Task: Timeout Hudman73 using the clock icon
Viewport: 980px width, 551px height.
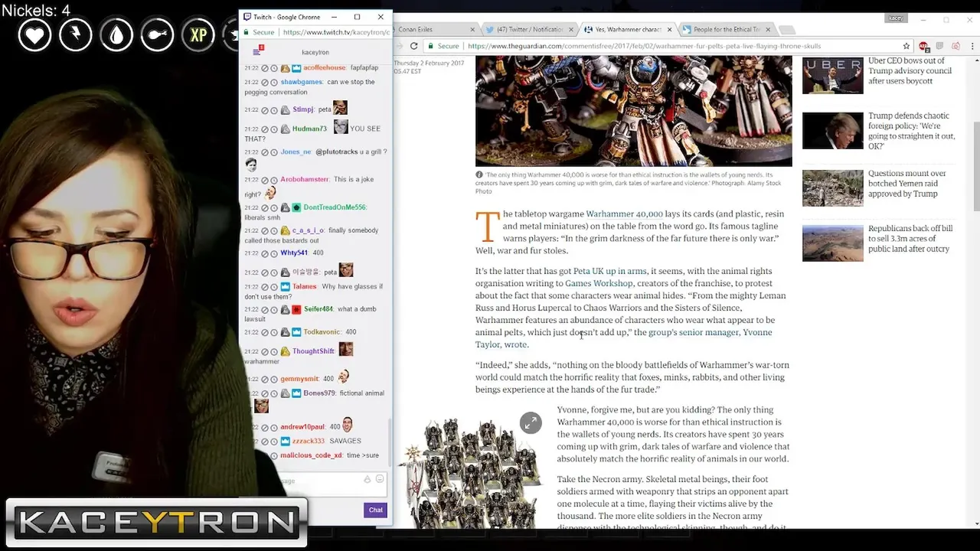Action: (x=274, y=129)
